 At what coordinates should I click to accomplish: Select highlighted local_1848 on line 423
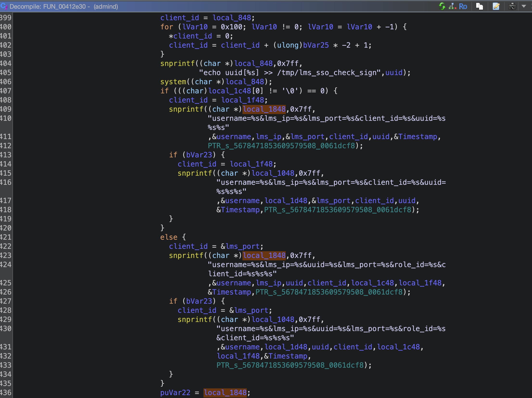pyautogui.click(x=264, y=256)
